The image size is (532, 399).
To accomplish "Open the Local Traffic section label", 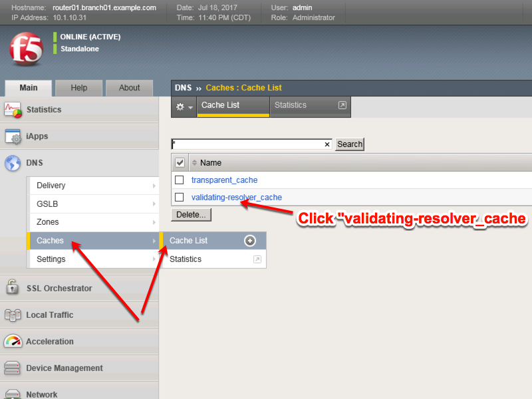I will click(50, 315).
